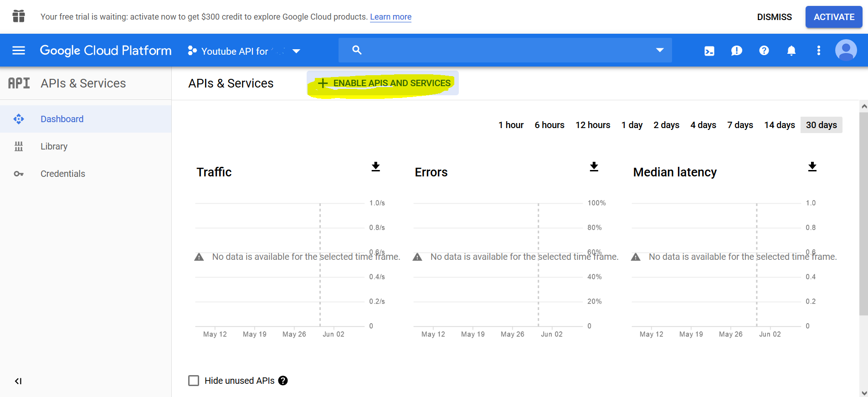The height and width of the screenshot is (397, 868).
Task: Open the notifications bell
Action: (x=791, y=51)
